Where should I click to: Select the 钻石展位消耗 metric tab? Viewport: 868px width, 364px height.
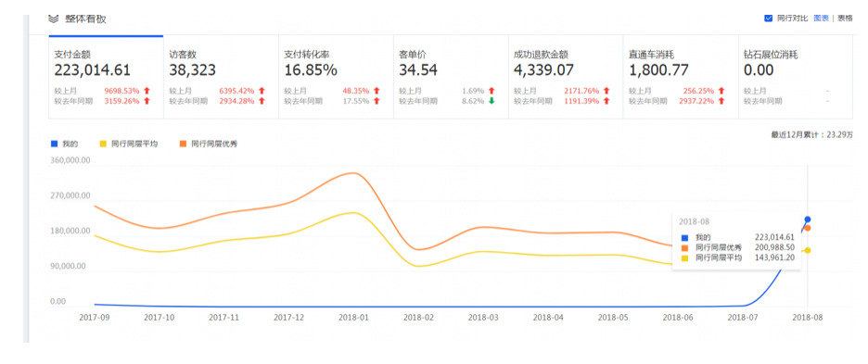[x=796, y=77]
